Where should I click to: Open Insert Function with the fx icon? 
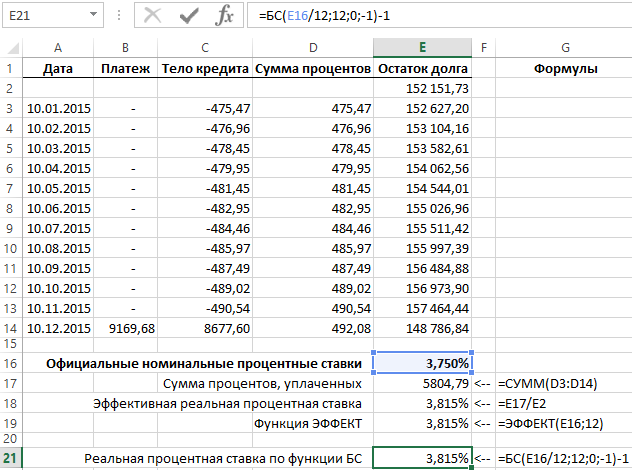(x=225, y=16)
